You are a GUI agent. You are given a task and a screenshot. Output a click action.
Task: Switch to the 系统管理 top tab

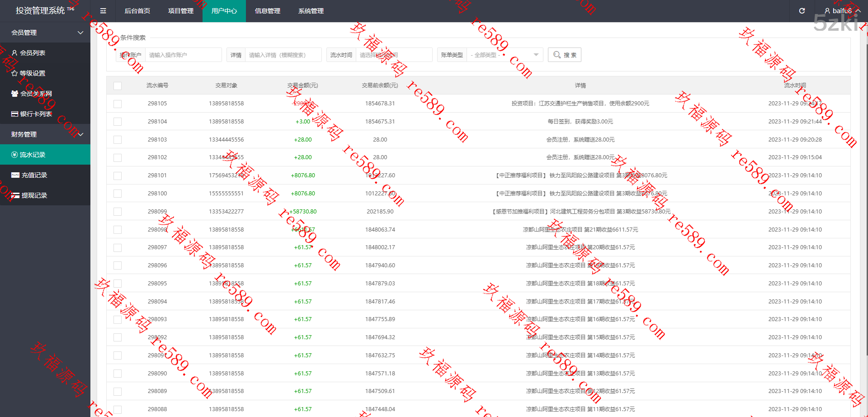(311, 11)
